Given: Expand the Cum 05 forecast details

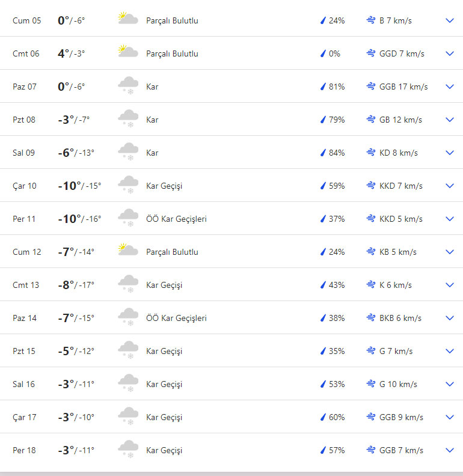Looking at the screenshot, I should point(449,20).
